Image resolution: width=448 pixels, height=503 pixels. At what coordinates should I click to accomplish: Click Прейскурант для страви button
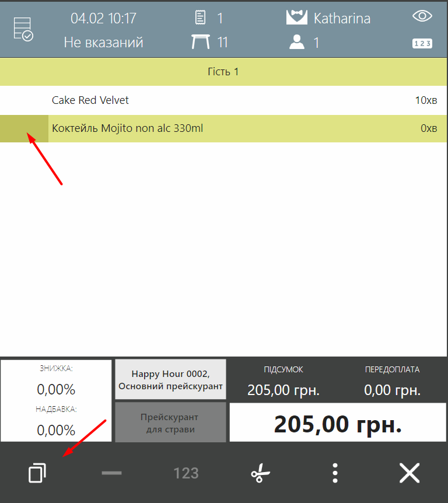point(170,423)
